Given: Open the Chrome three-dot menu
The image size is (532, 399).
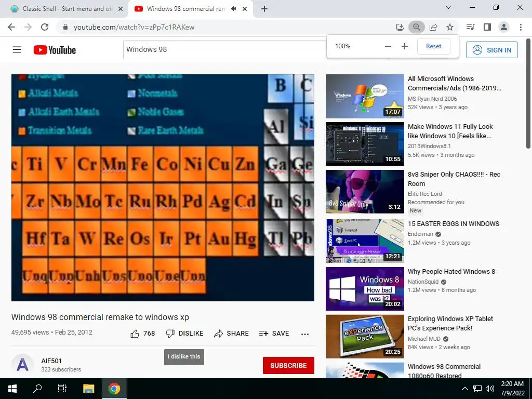Looking at the screenshot, I should (521, 27).
